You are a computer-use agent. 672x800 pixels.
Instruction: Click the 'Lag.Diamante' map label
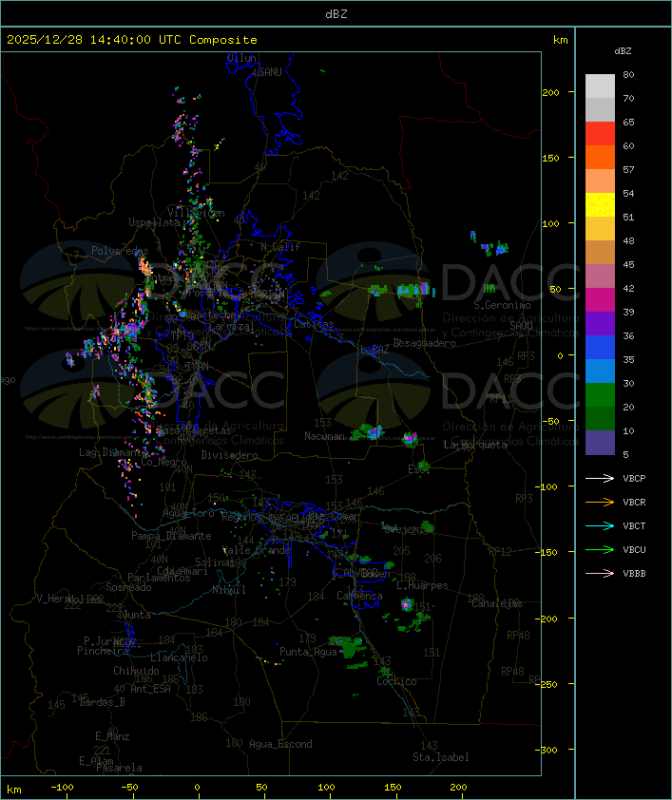pos(113,452)
